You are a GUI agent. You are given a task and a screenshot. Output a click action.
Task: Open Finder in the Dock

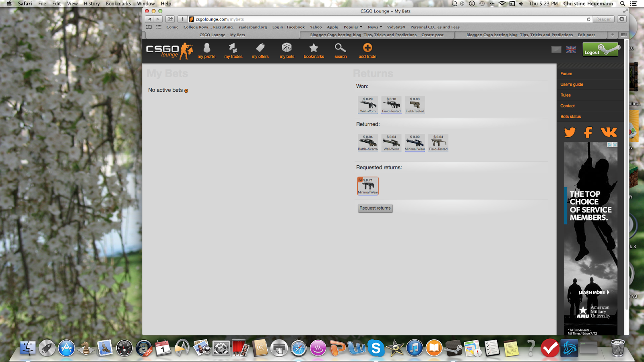click(28, 348)
